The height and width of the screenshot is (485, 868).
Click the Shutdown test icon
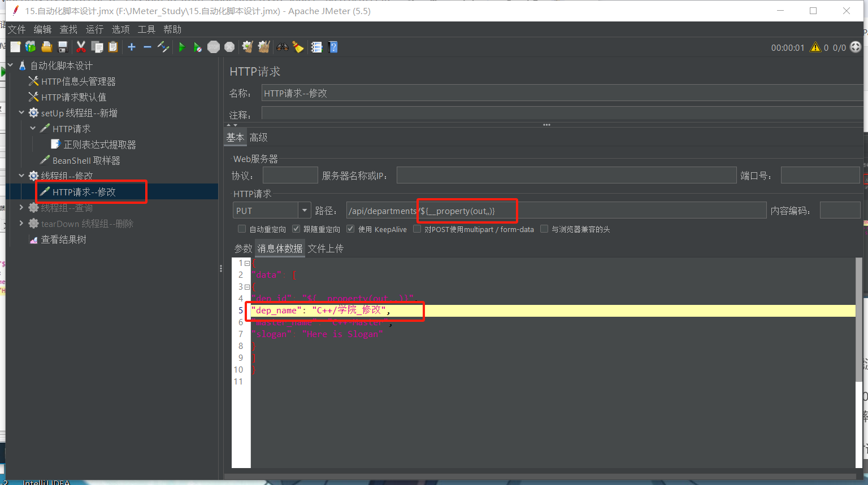click(x=229, y=47)
